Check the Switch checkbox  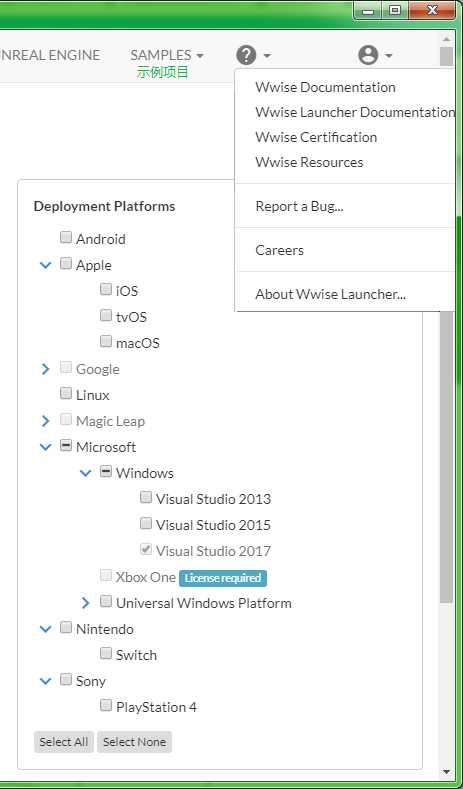click(106, 653)
